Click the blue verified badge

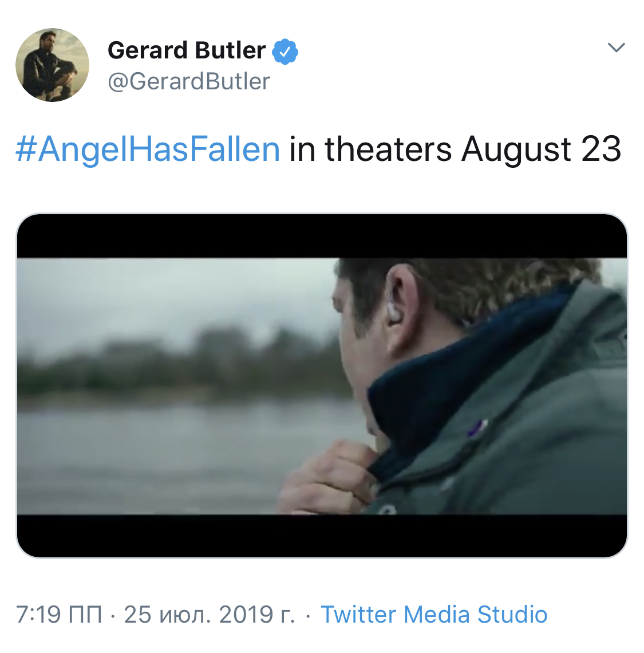pos(285,52)
